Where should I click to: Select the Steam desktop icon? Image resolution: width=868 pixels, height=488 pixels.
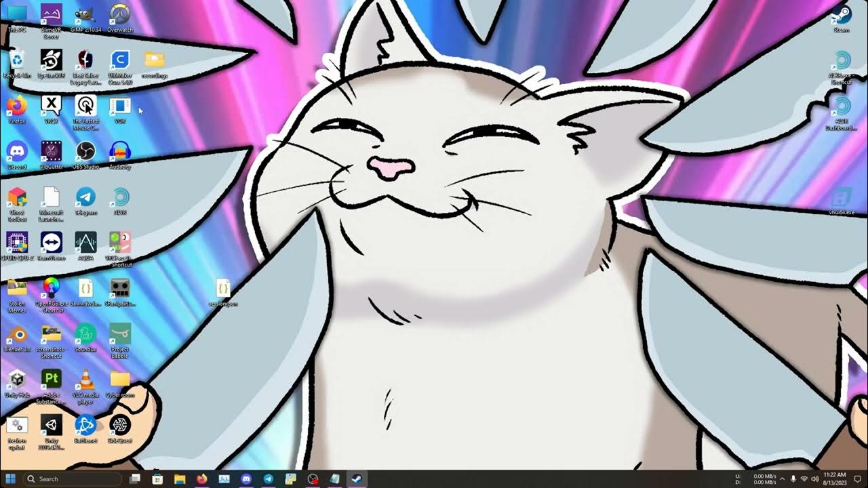pos(842,17)
